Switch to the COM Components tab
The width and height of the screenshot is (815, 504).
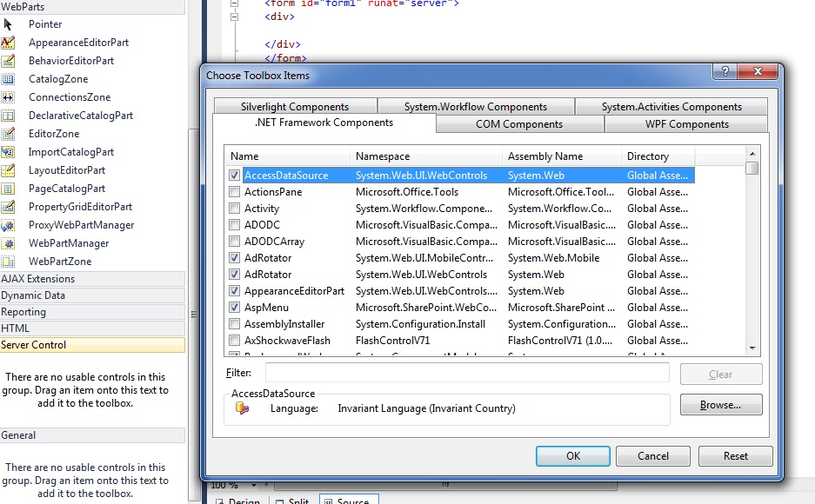518,123
